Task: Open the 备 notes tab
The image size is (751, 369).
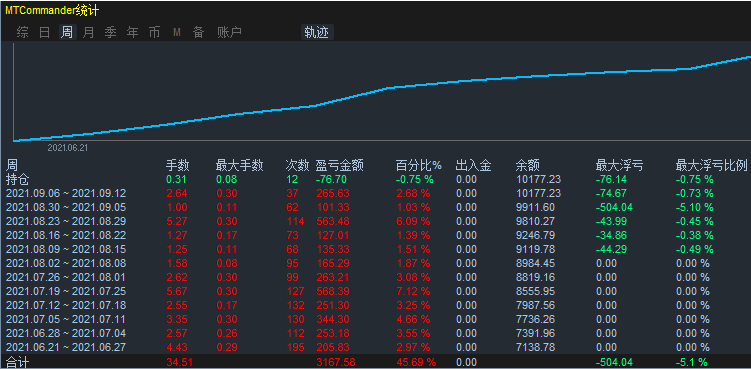Action: [x=198, y=33]
